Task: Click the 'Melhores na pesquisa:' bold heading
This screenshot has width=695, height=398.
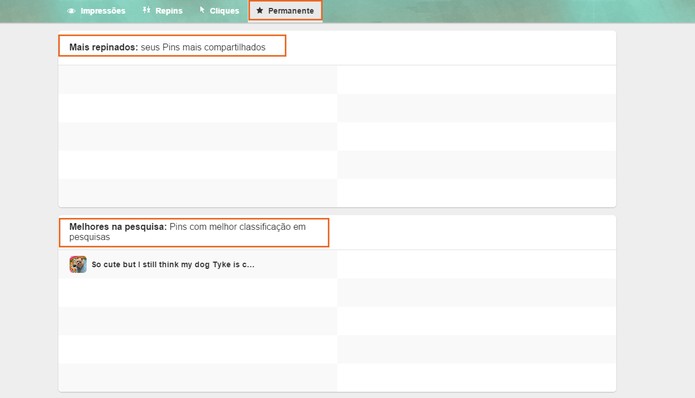Action: tap(118, 226)
